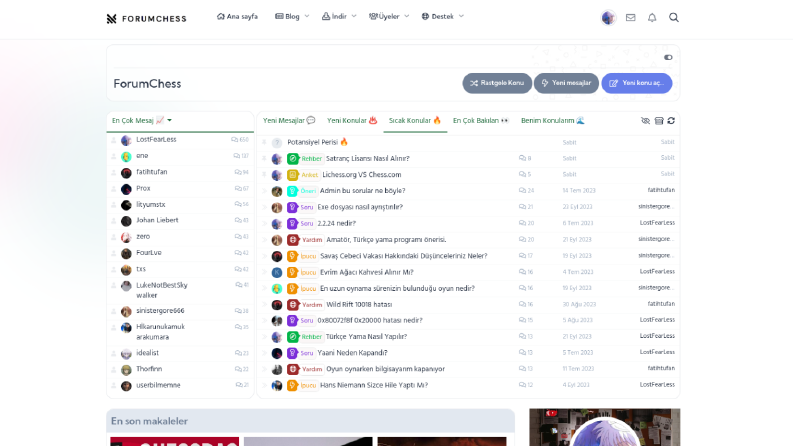The image size is (793, 446).
Task: Switch to the Yeni Konular tab
Action: 352,120
